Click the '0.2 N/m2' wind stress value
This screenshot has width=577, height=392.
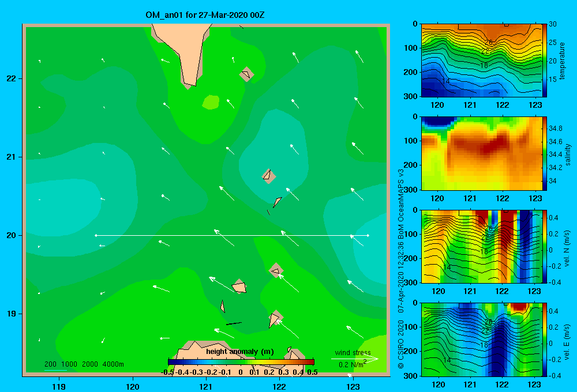pyautogui.click(x=352, y=364)
